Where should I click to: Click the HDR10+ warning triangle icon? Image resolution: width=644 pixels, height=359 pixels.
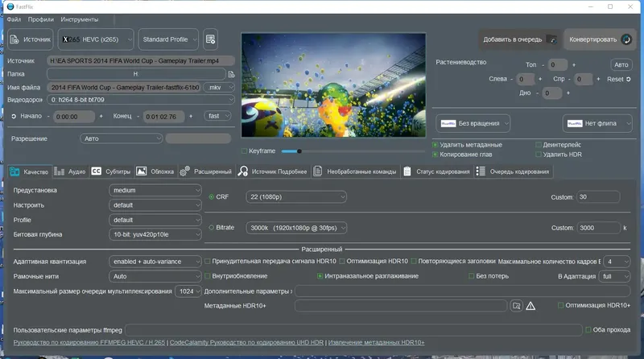click(x=530, y=306)
